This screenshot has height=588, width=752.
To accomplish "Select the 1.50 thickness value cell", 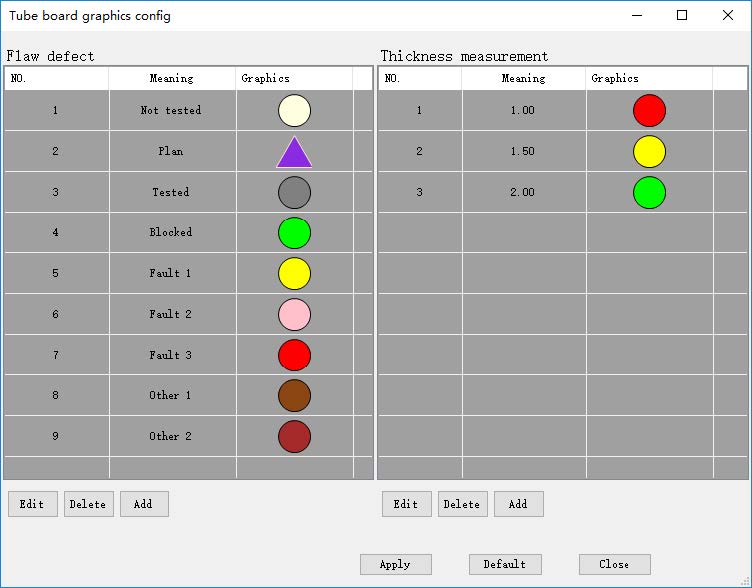I will [x=523, y=152].
